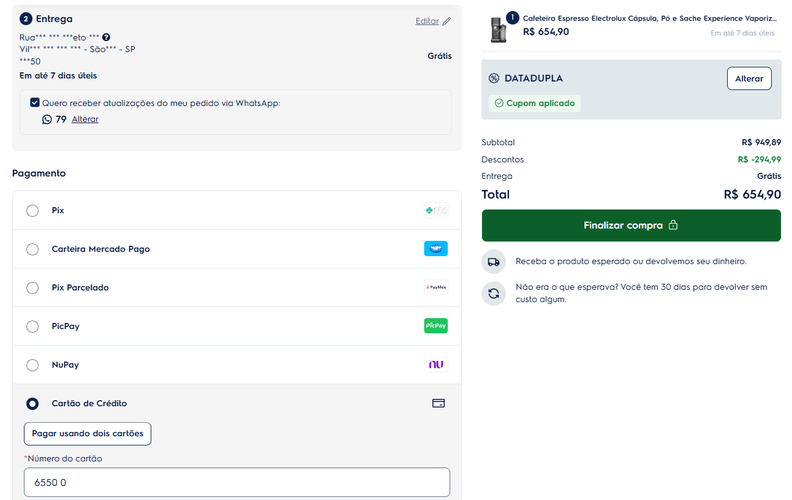Image resolution: width=792 pixels, height=500 pixels.
Task: Select Pix payment option
Action: pyautogui.click(x=32, y=211)
